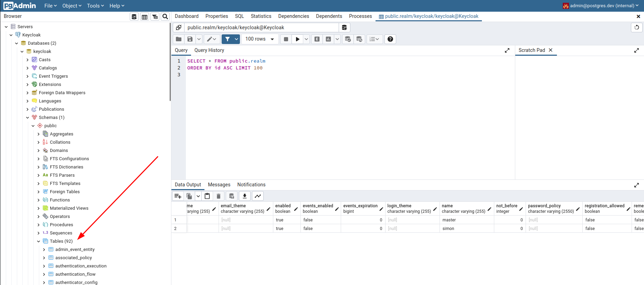Expand the Sequences tree node
The width and height of the screenshot is (644, 285).
(39, 233)
